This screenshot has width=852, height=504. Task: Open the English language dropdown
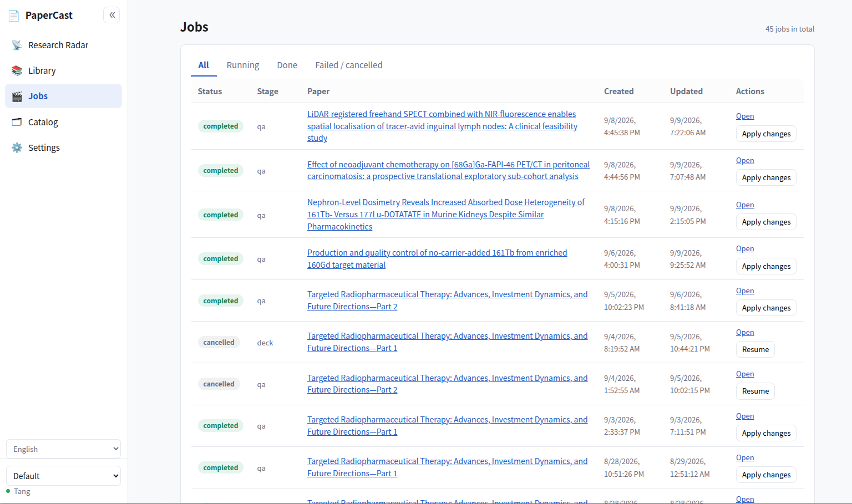tap(63, 449)
